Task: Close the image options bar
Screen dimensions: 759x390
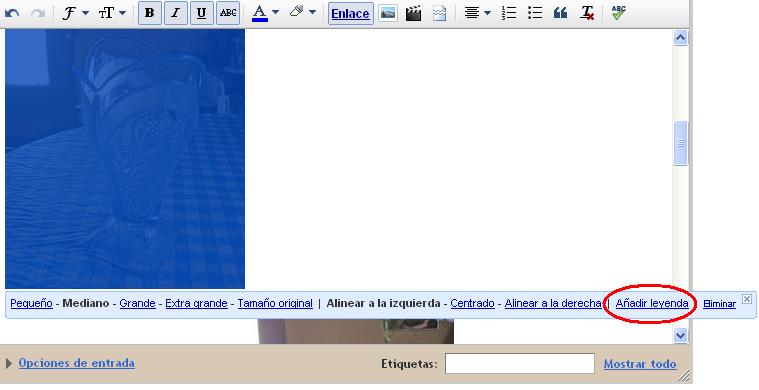Action: [747, 299]
